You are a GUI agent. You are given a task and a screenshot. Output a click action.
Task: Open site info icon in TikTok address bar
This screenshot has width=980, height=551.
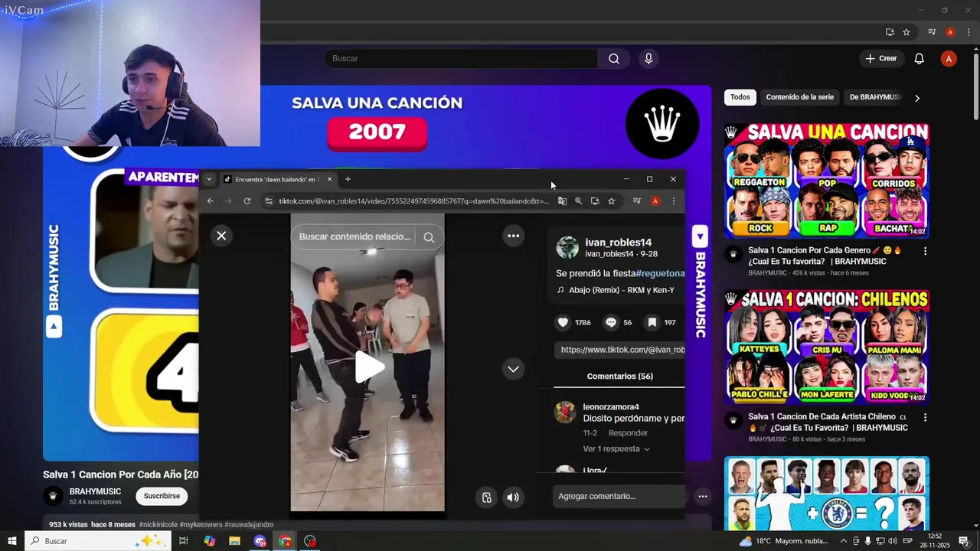tap(268, 201)
